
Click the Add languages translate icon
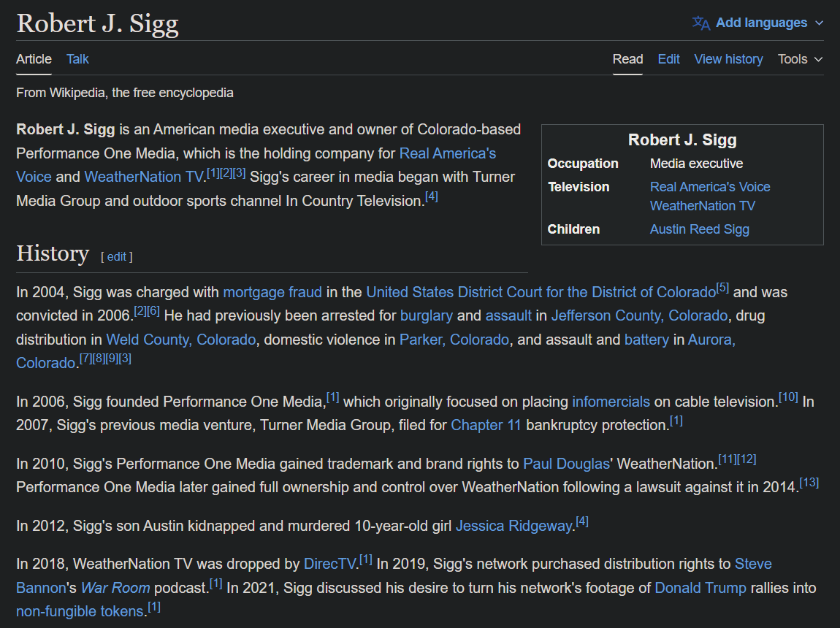700,23
